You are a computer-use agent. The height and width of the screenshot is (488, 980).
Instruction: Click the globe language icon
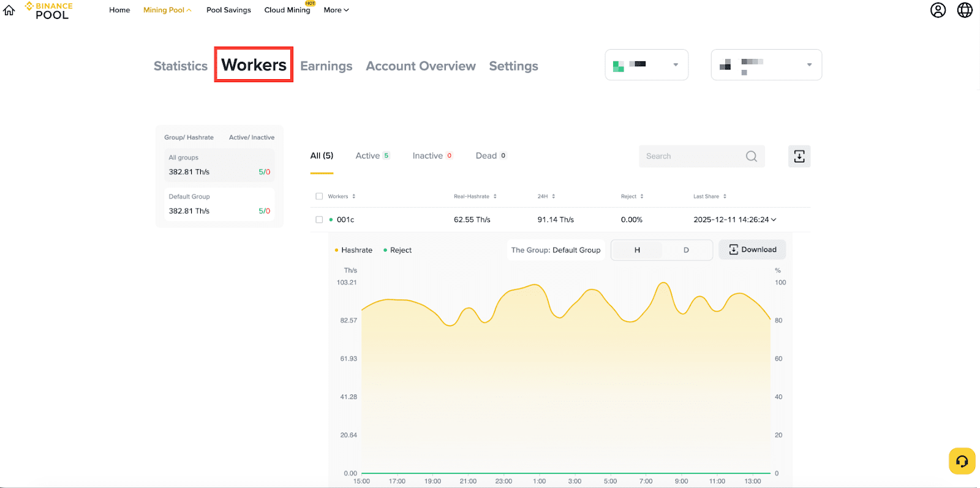coord(965,10)
